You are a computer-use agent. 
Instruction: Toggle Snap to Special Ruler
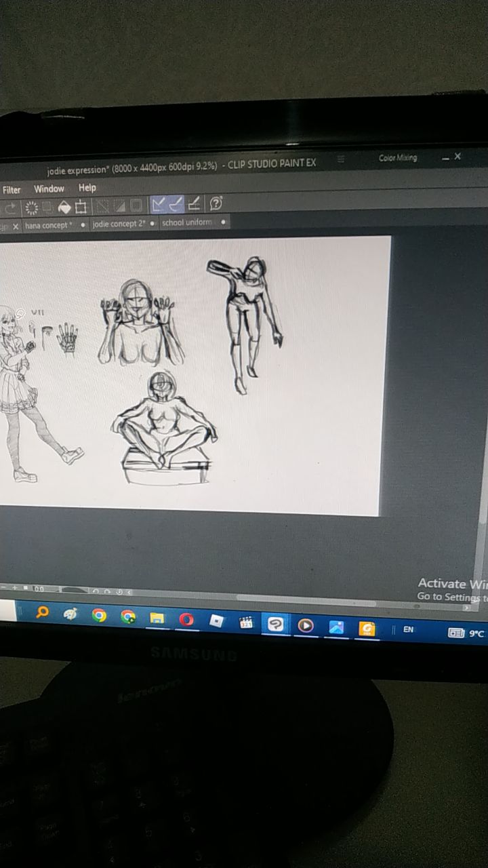(x=176, y=203)
